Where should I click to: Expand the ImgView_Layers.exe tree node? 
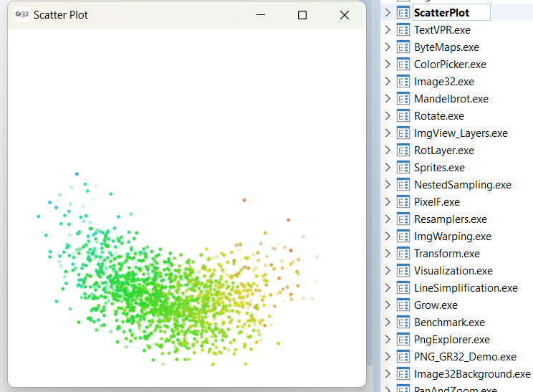click(388, 133)
